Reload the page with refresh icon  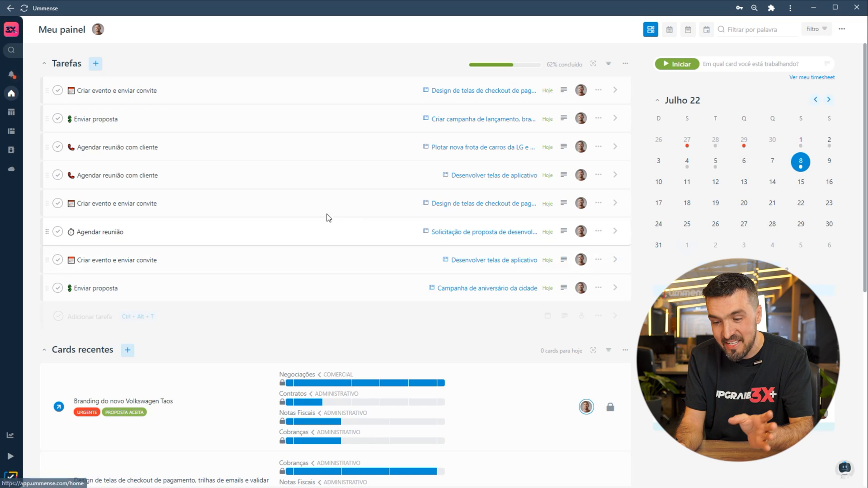click(24, 8)
